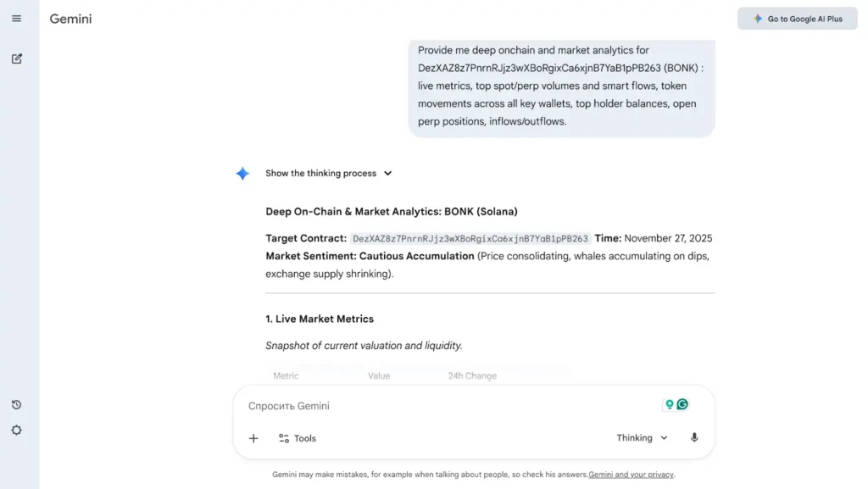This screenshot has width=868, height=489.
Task: Open chat history via the clock icon
Action: click(17, 404)
